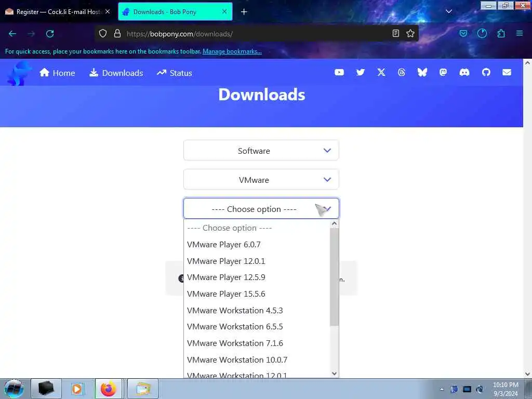Select VMware Player 15.5.6
The image size is (532, 399).
(x=257, y=294)
